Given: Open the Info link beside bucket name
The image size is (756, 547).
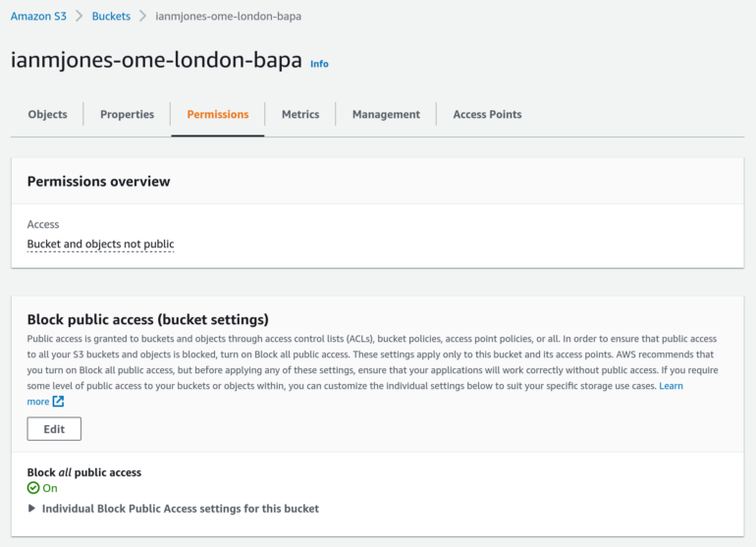Looking at the screenshot, I should [x=319, y=64].
